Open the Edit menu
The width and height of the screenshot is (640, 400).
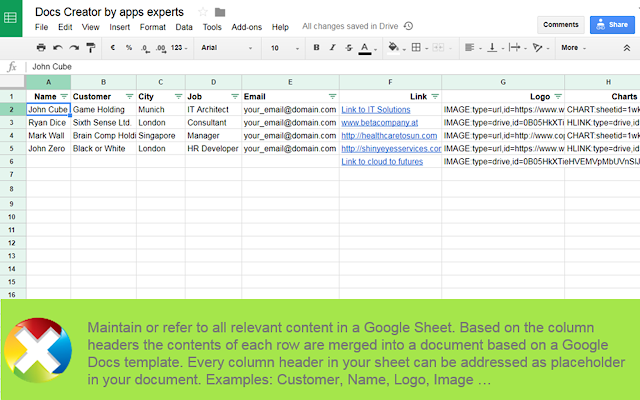pos(65,27)
